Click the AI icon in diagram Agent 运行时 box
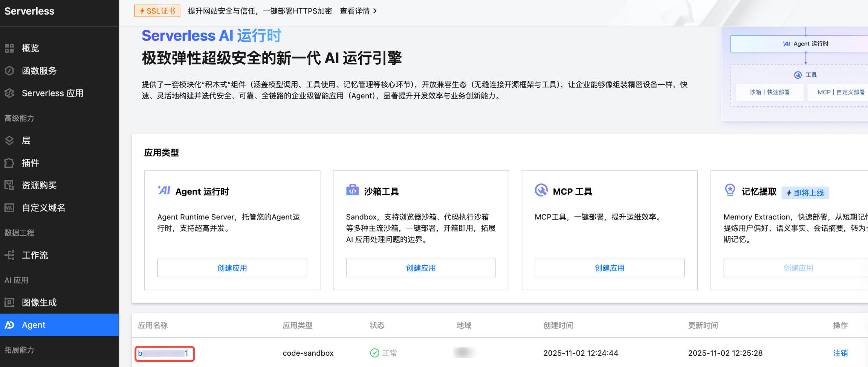 [x=786, y=44]
